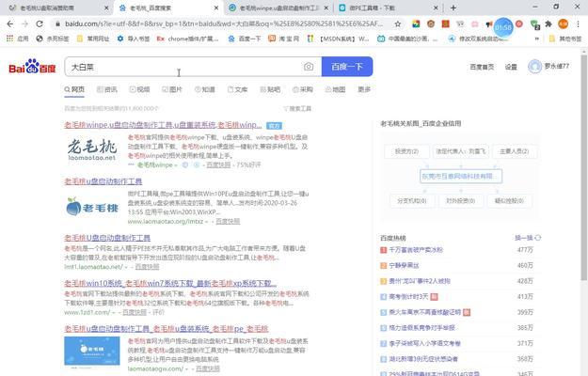Click the browser back arrow
This screenshot has width=588, height=376.
tap(10, 23)
